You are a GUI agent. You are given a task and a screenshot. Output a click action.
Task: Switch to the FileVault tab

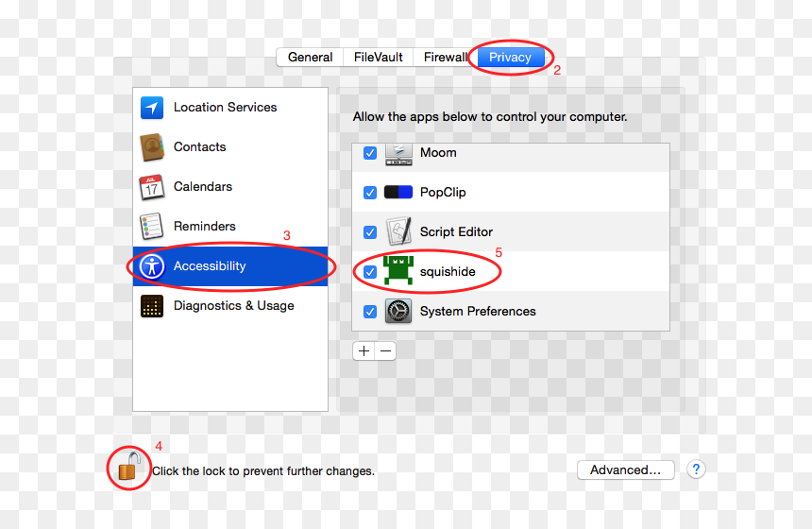tap(378, 57)
